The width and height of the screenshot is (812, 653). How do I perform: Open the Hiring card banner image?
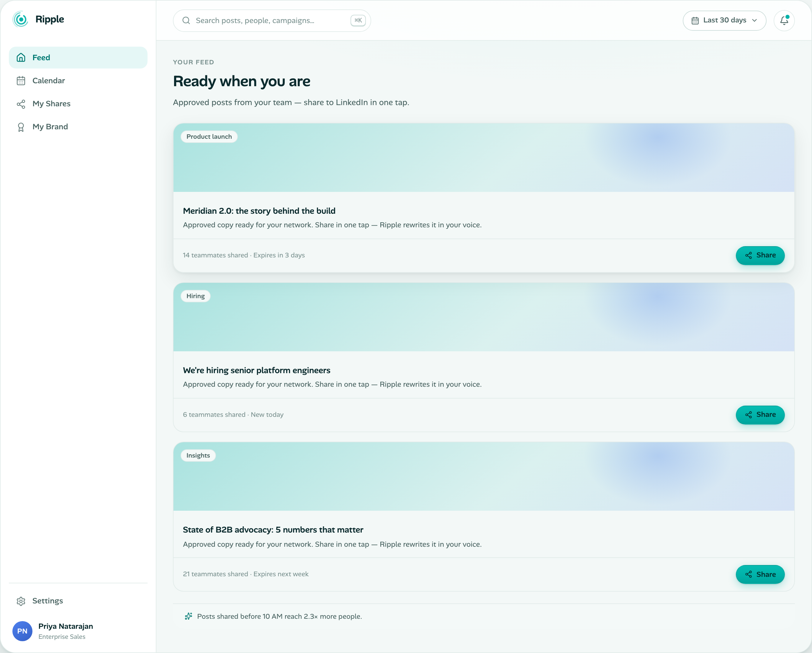point(484,317)
